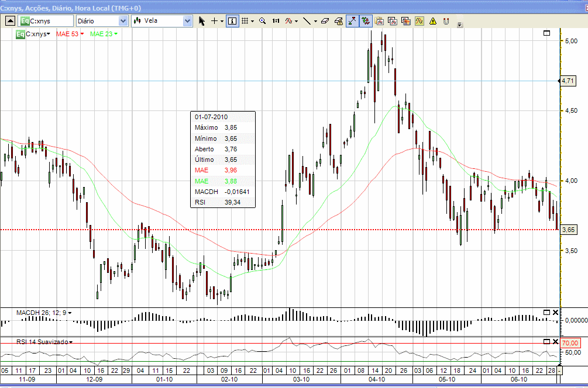588x388 pixels.
Task: Open the Diário interval dropdown
Action: pos(123,21)
